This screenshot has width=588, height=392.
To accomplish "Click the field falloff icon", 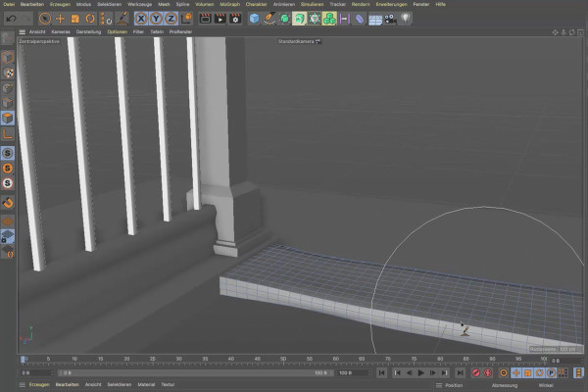I will pyautogui.click(x=344, y=19).
